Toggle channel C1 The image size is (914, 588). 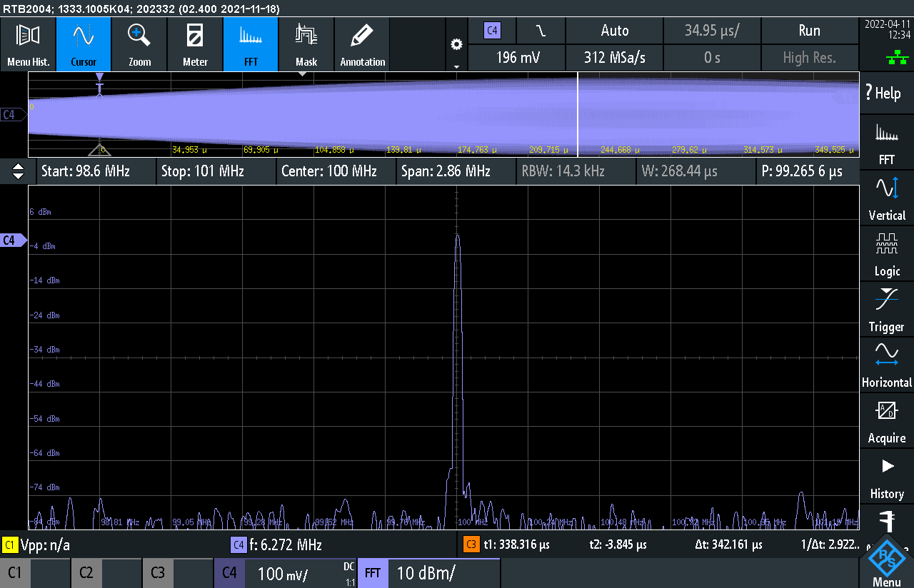tap(35, 572)
